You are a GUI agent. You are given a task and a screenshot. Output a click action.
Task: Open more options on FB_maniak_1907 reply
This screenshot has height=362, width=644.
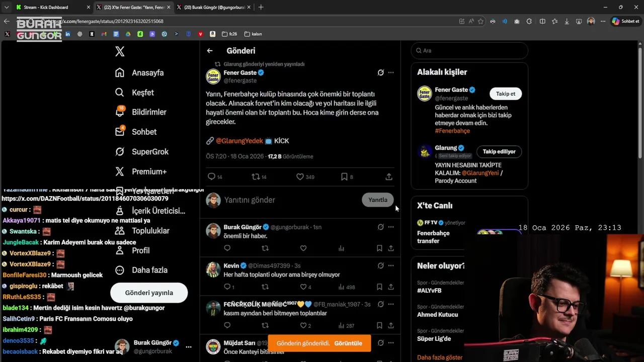pyautogui.click(x=391, y=304)
